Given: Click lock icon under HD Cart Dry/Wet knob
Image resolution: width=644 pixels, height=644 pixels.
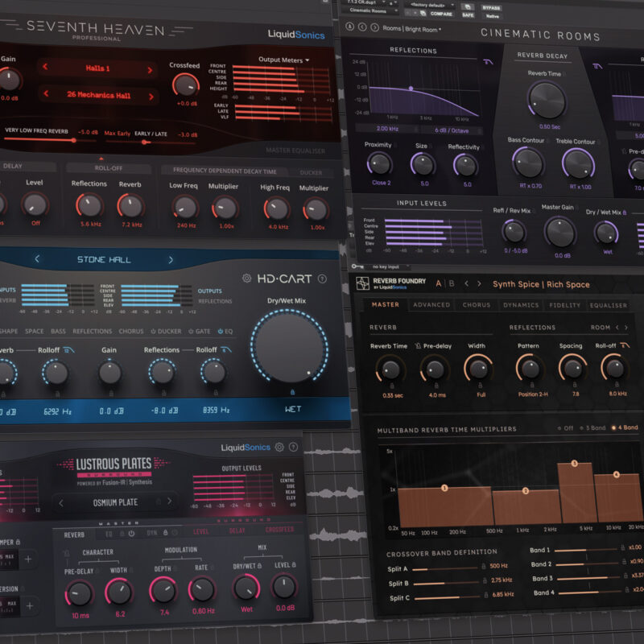Looking at the screenshot, I should [x=292, y=392].
